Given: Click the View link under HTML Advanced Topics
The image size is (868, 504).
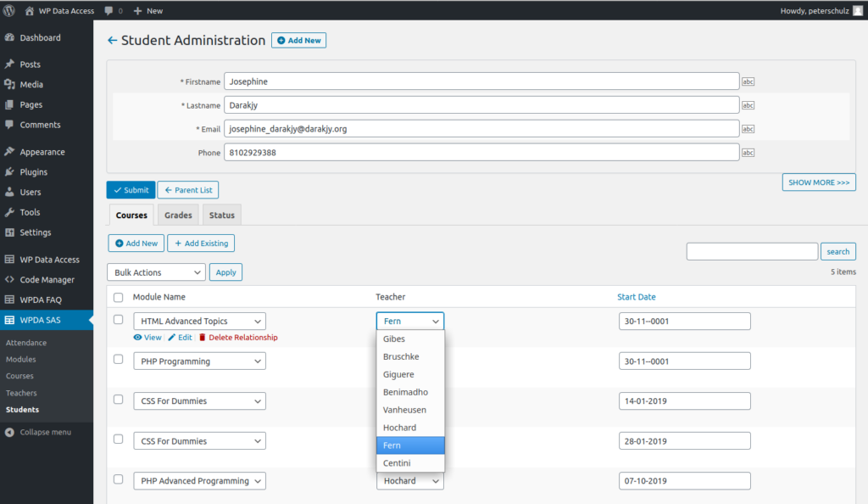Looking at the screenshot, I should click(x=147, y=338).
